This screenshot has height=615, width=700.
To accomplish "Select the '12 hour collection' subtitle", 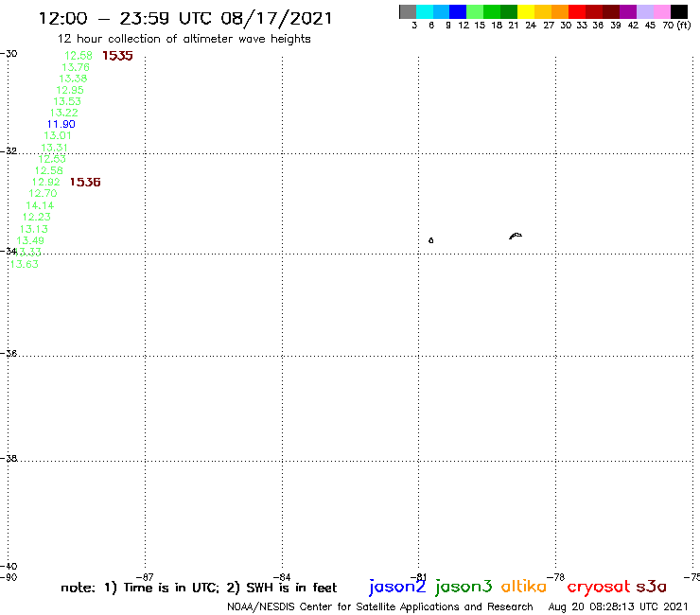I will [x=184, y=40].
